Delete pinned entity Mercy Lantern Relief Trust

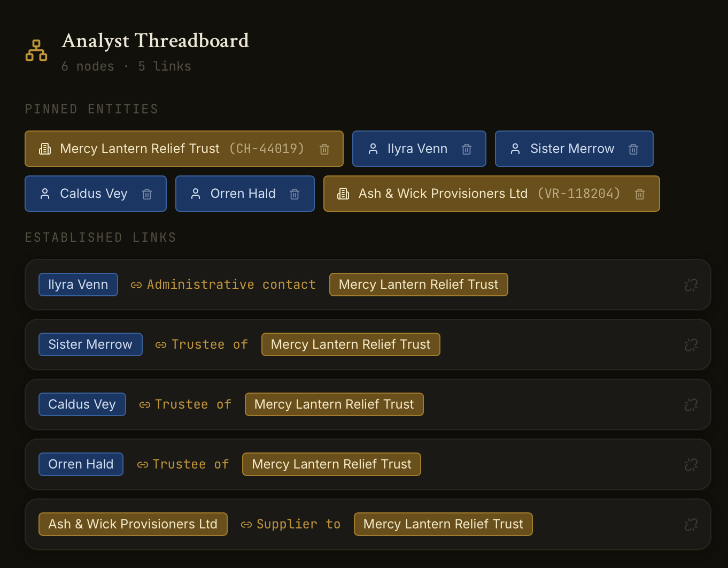pos(324,149)
